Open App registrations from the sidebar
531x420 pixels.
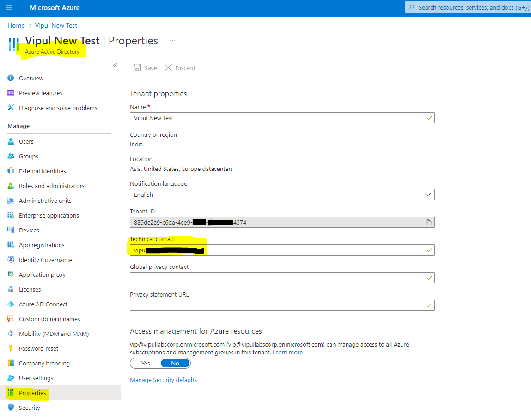click(x=11, y=245)
